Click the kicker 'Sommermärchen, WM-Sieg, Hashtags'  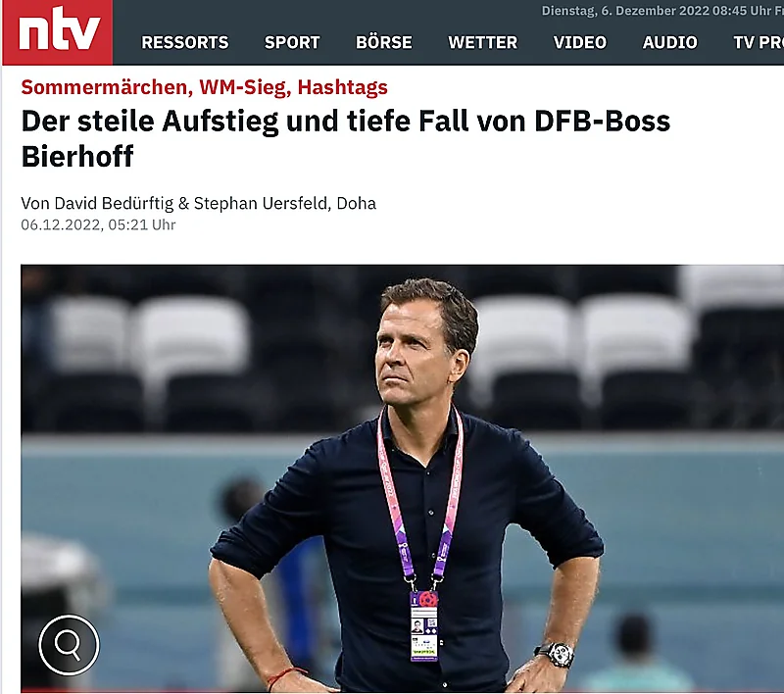click(x=204, y=87)
